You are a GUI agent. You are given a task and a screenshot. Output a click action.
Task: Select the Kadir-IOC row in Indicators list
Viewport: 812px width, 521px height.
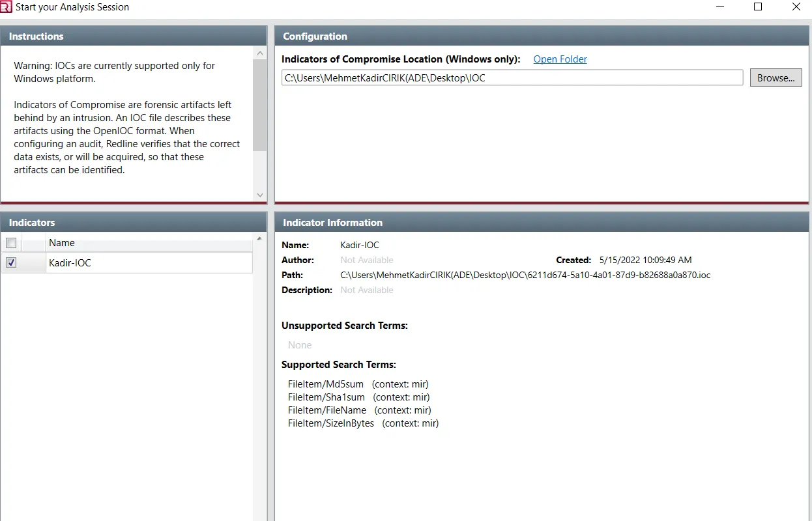tap(126, 263)
